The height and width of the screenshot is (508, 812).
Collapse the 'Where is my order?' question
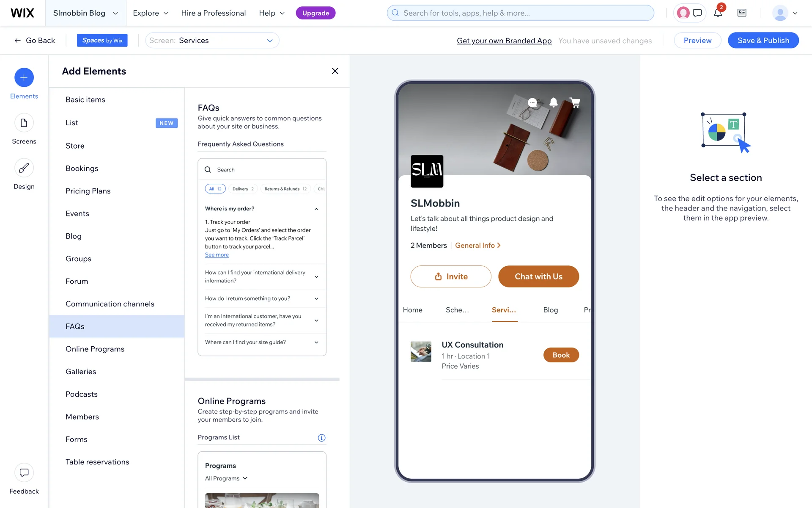click(x=316, y=209)
